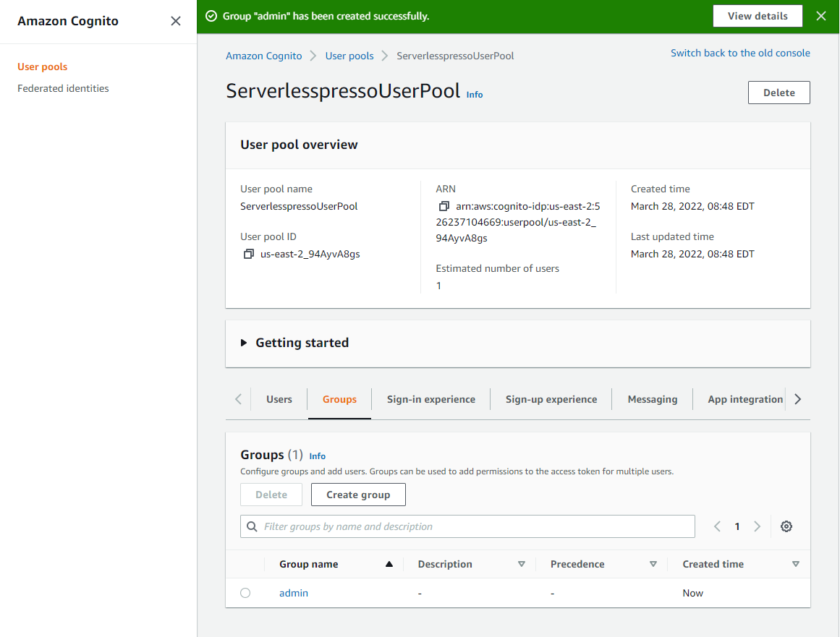Screen dimensions: 840x637
Task: Click the search magnifier icon in filter box
Action: coord(252,526)
